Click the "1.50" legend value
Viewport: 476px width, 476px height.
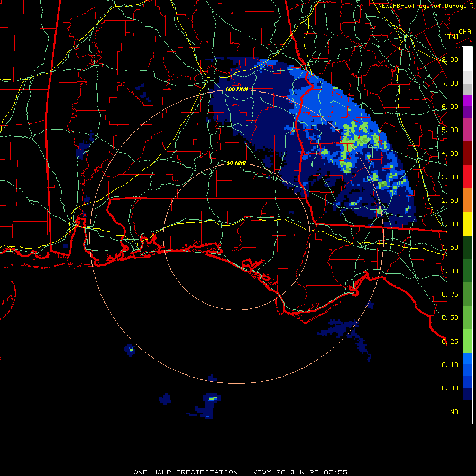pyautogui.click(x=450, y=248)
